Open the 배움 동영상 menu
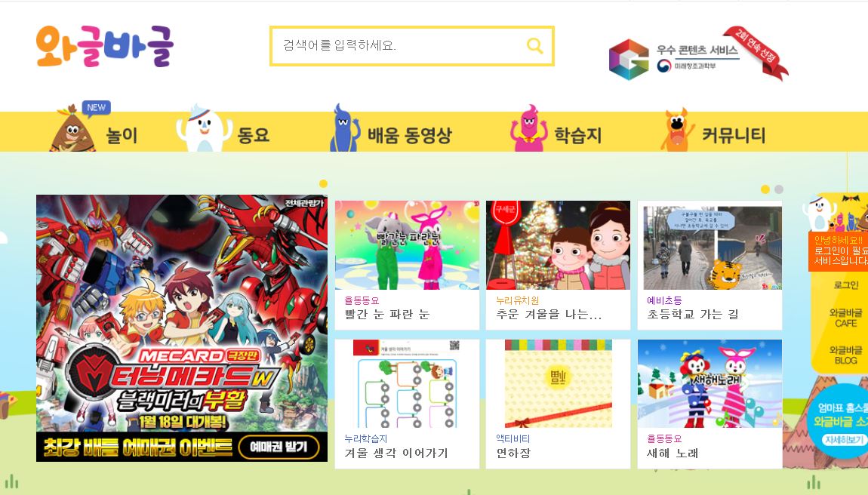The height and width of the screenshot is (495, 868). click(x=410, y=134)
